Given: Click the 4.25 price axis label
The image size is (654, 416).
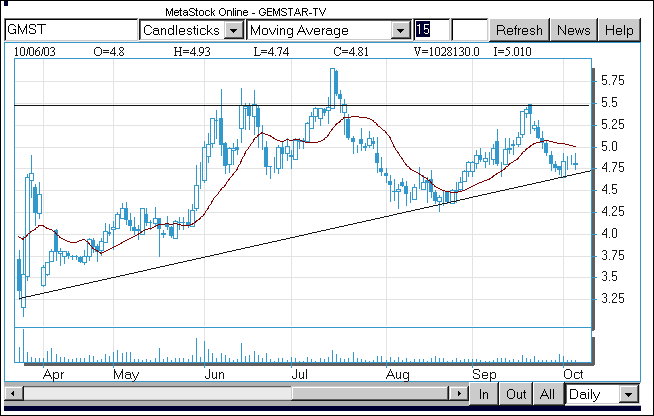Looking at the screenshot, I should 613,212.
